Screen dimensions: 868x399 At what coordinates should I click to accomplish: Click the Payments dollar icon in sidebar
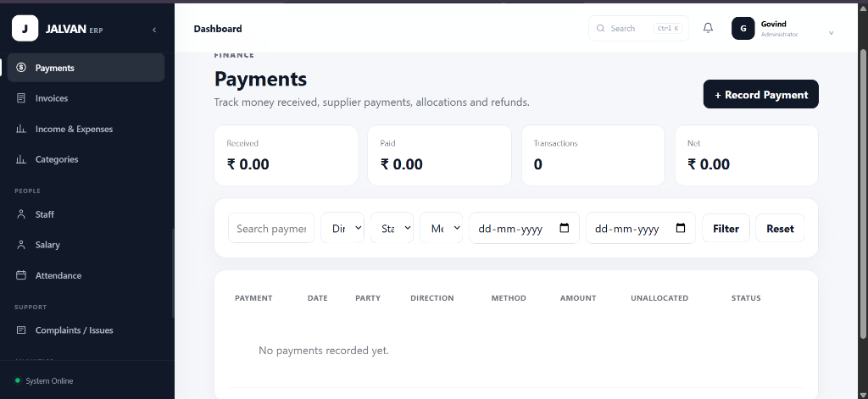(x=21, y=68)
